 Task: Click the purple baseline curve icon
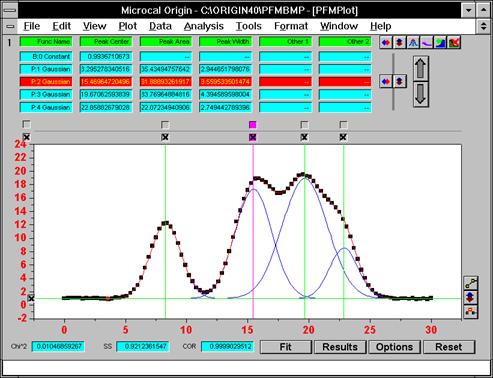[x=427, y=42]
